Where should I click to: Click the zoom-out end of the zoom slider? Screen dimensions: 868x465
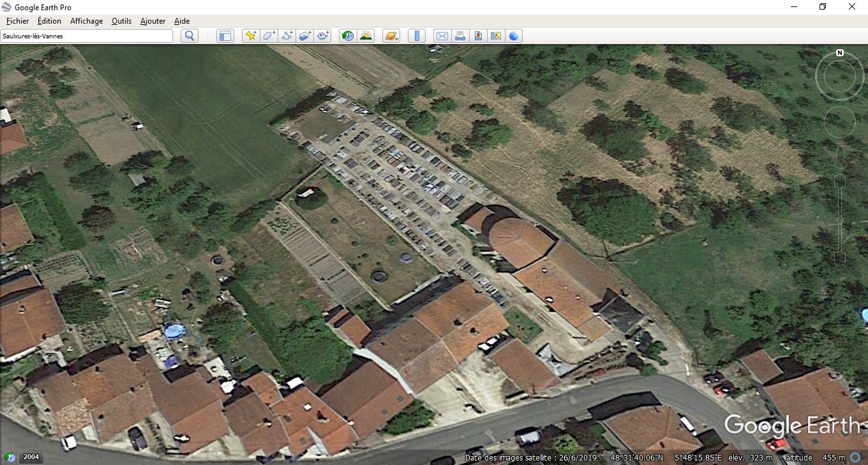pos(840,258)
